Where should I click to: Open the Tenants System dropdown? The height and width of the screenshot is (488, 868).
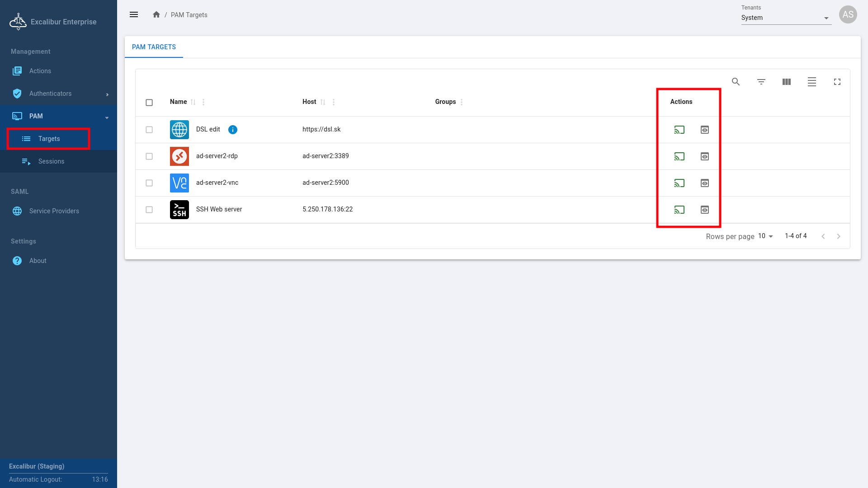[x=786, y=18]
